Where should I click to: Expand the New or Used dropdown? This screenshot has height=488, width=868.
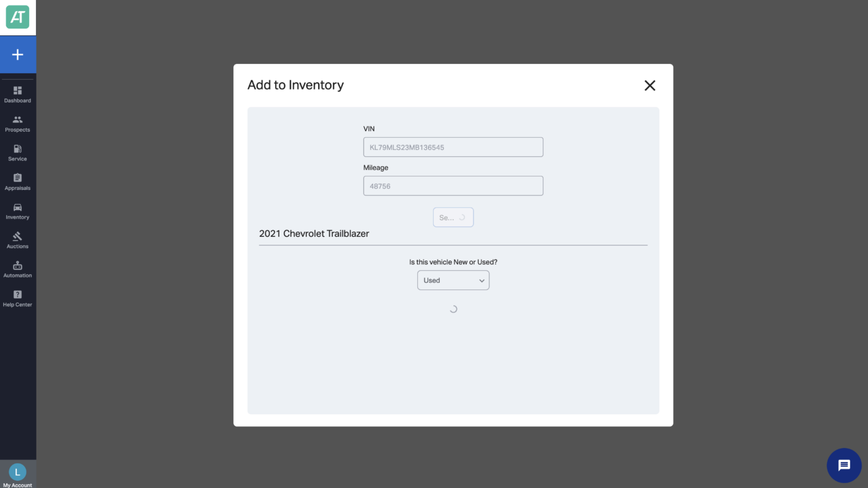453,280
